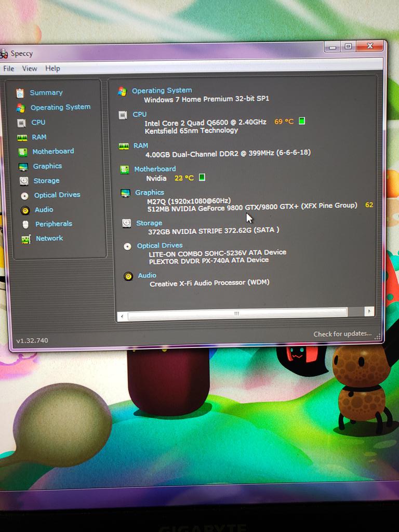Select Graphics label in the sidebar

click(x=47, y=166)
